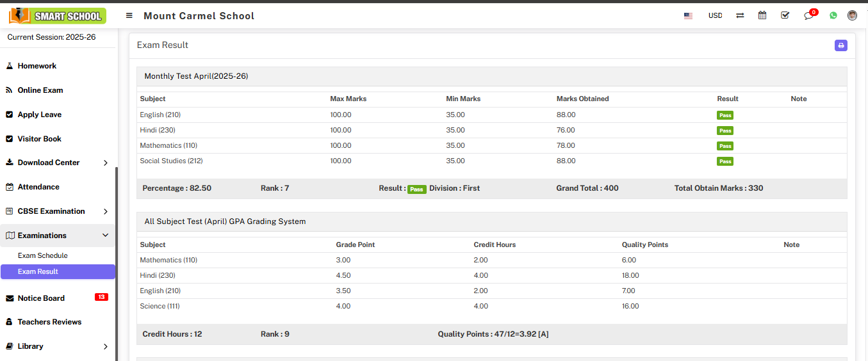Open Exam Schedule link
This screenshot has width=868, height=361.
[43, 255]
